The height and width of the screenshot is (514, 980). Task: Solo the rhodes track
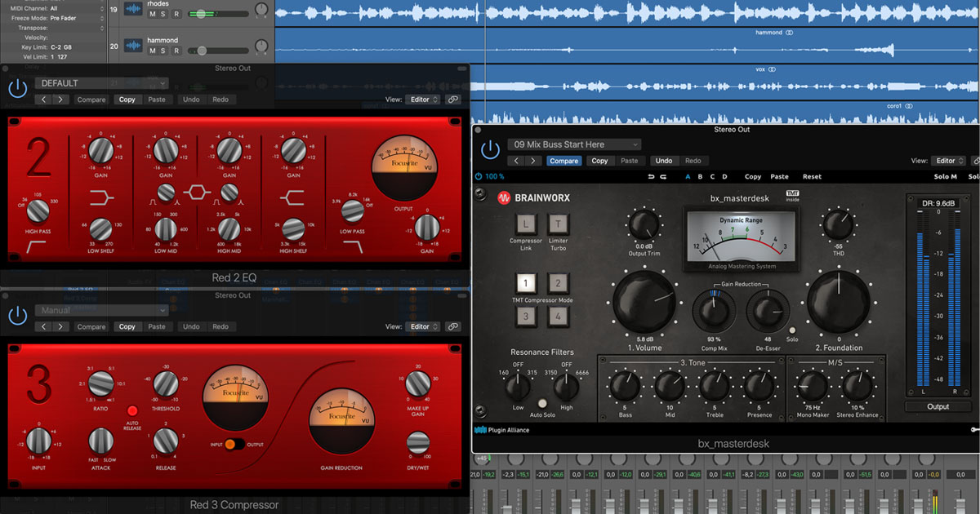[x=164, y=14]
